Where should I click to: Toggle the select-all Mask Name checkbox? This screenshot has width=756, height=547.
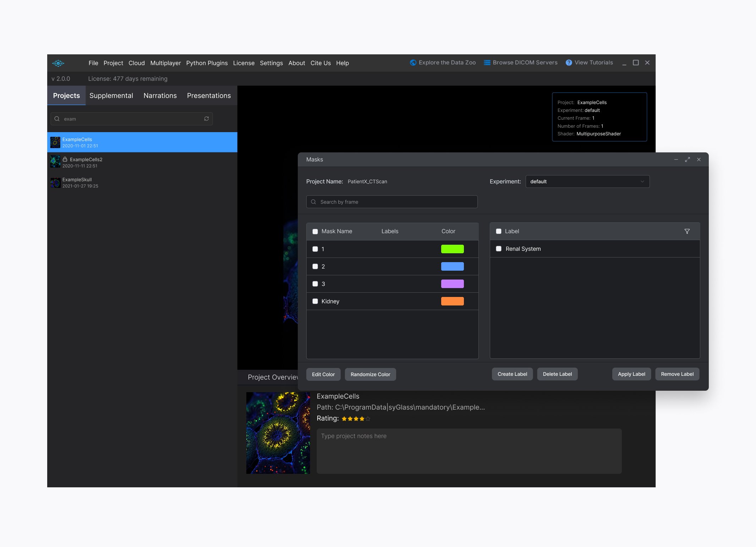(315, 231)
